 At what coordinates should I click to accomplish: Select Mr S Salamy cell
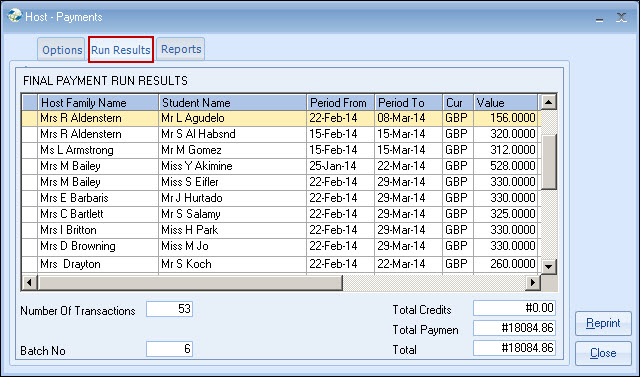232,214
